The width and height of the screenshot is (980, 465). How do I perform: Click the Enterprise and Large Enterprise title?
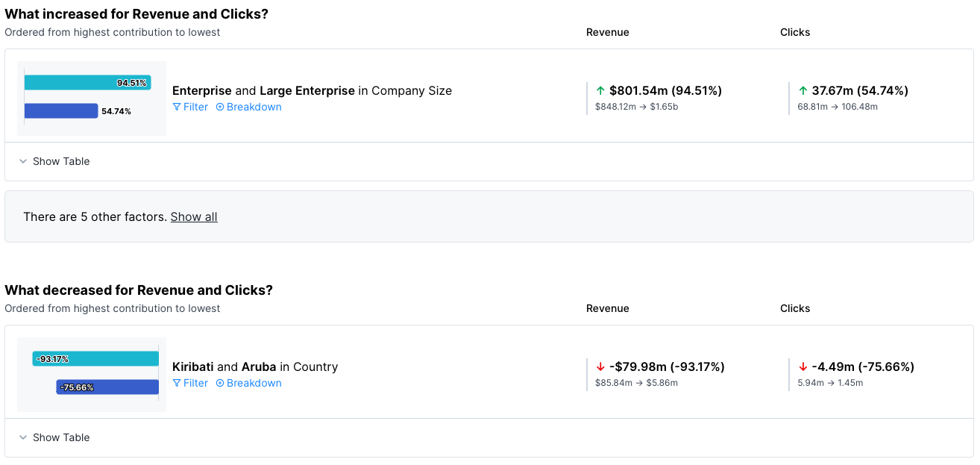(312, 90)
